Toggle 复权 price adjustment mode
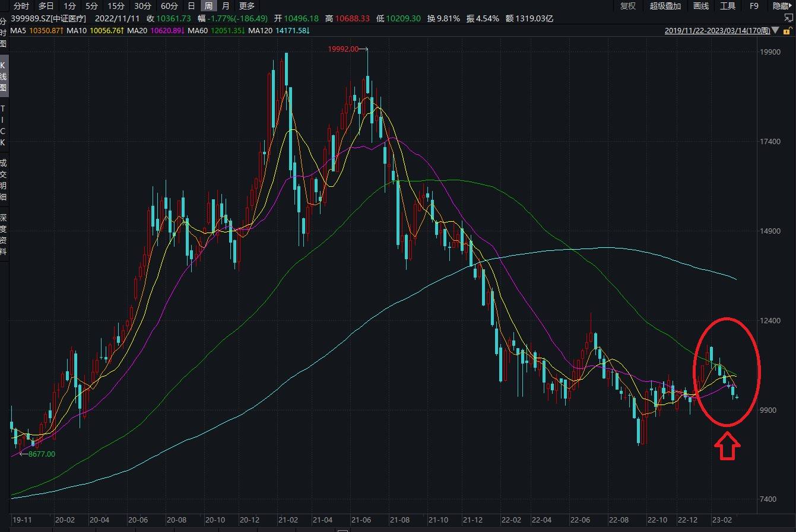796x532 pixels. pyautogui.click(x=629, y=6)
